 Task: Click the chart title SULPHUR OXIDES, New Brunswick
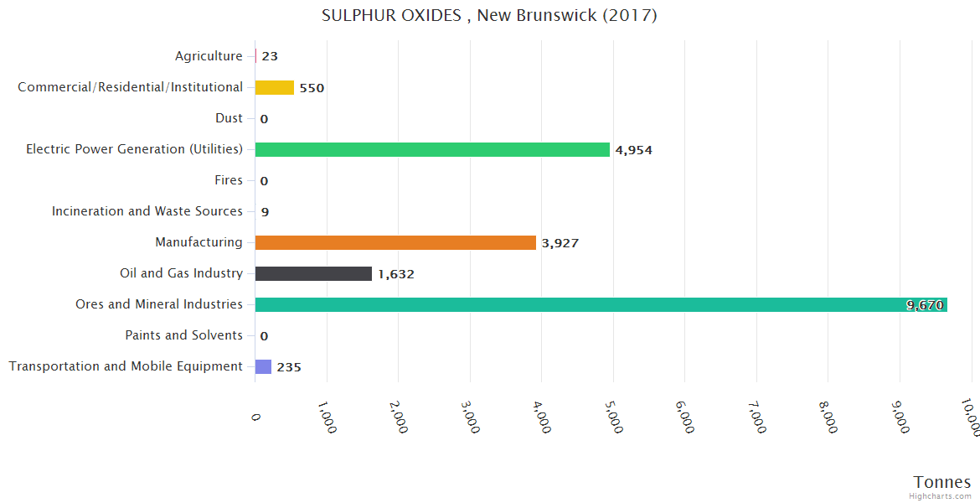[489, 16]
